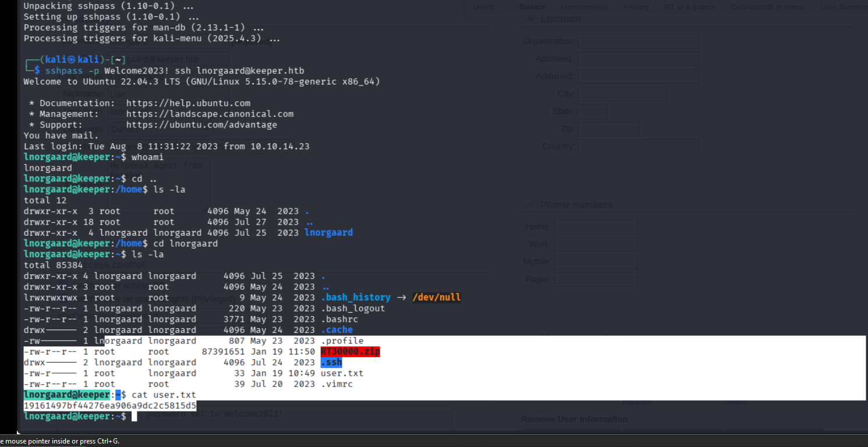Viewport: 868px width, 447px height.
Task: Click the Mobile phone input box
Action: (596, 262)
